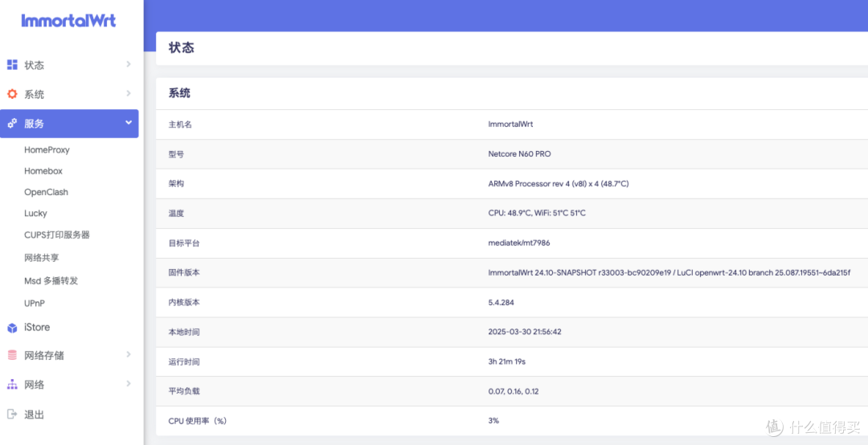
Task: Open Msd 多播转发 page
Action: click(x=51, y=281)
